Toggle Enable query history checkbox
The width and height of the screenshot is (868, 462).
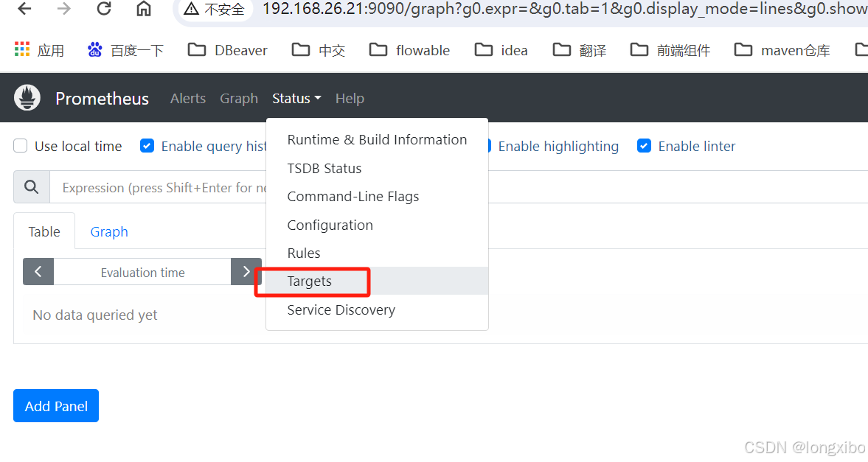[x=147, y=145]
